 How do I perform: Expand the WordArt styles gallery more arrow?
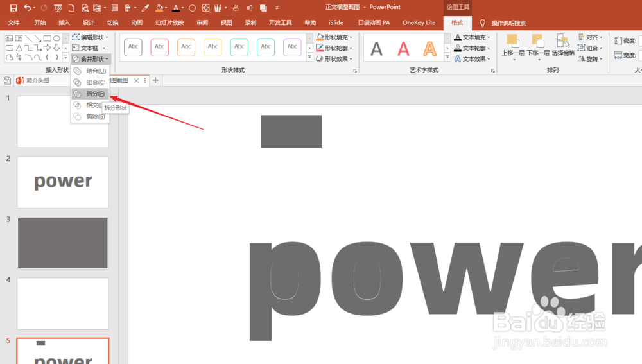click(x=447, y=58)
